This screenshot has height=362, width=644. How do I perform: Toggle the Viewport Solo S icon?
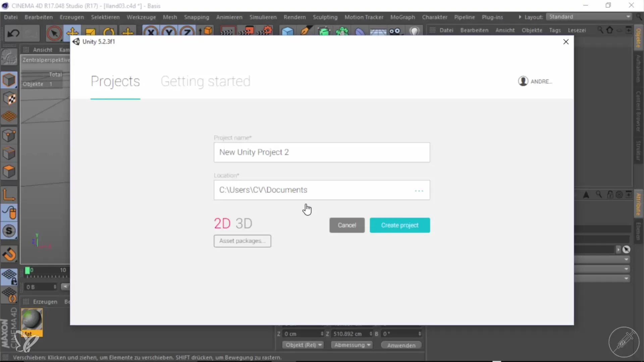click(9, 231)
